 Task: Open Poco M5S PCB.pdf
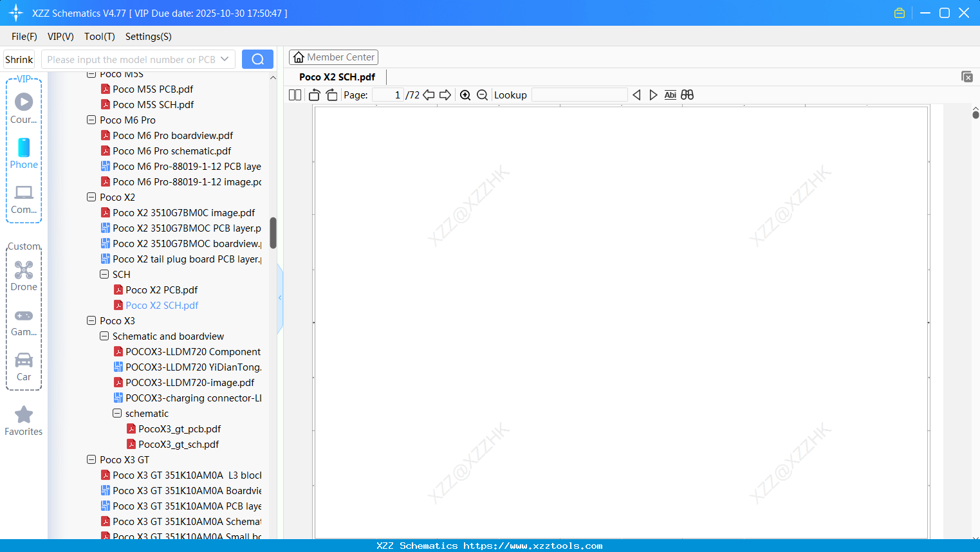point(153,89)
